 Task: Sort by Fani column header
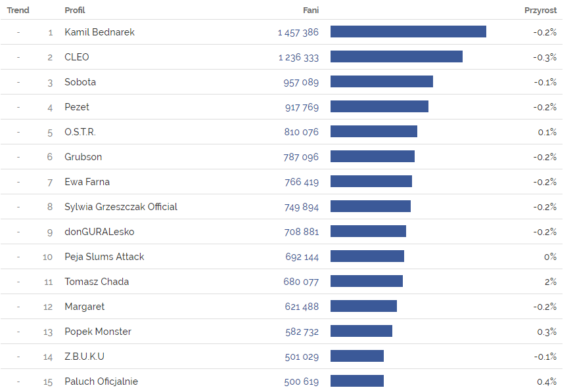coord(311,11)
